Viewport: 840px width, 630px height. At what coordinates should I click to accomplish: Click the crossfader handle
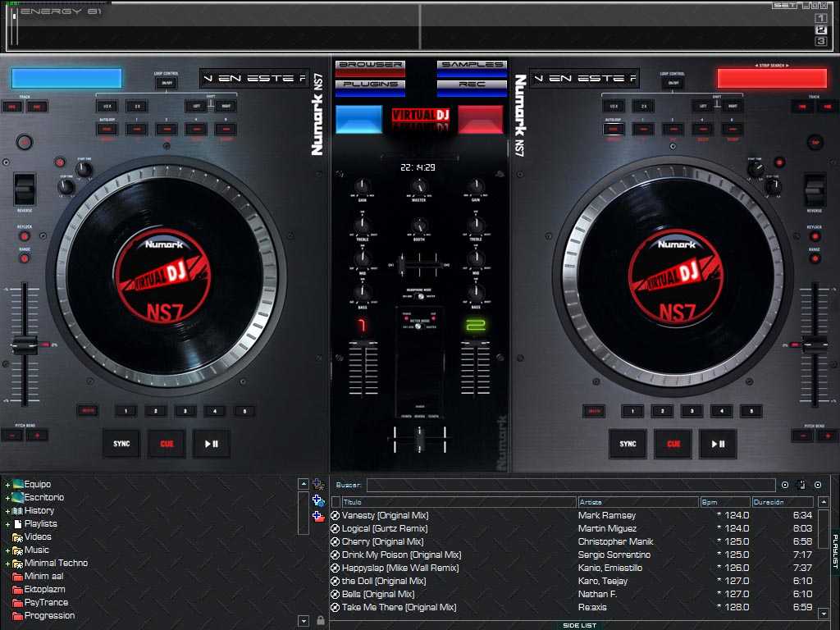(419, 440)
